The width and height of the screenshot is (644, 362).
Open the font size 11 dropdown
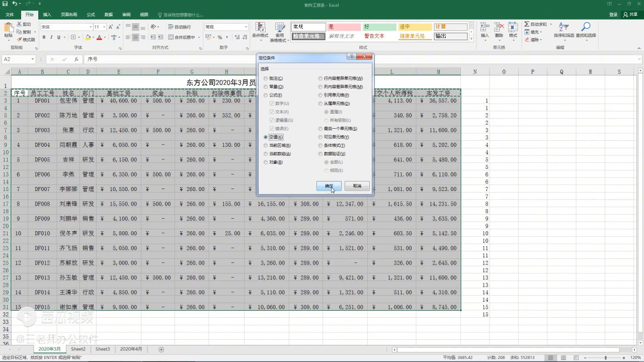104,27
